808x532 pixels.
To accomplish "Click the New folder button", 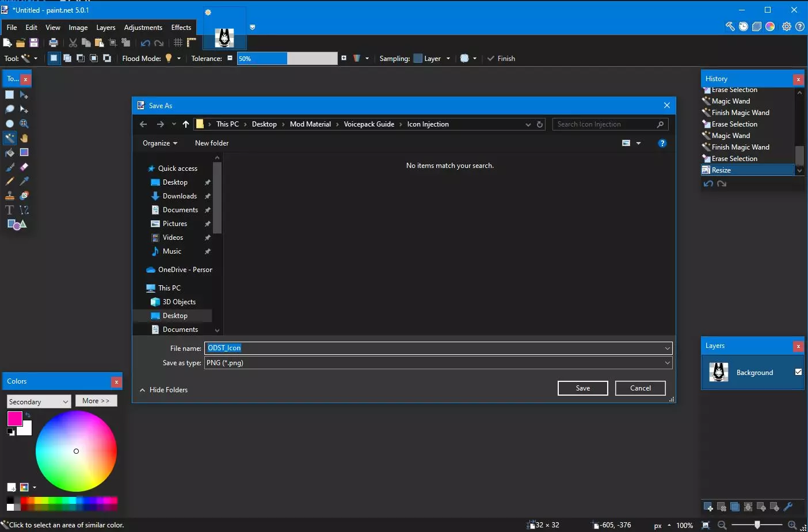I will click(x=212, y=143).
